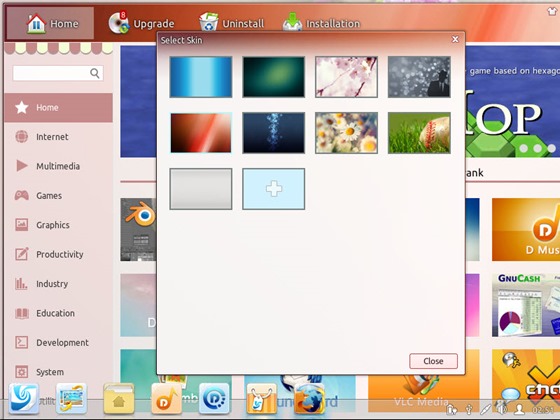
Task: Launch the Deepin media player from dock
Action: [214, 398]
